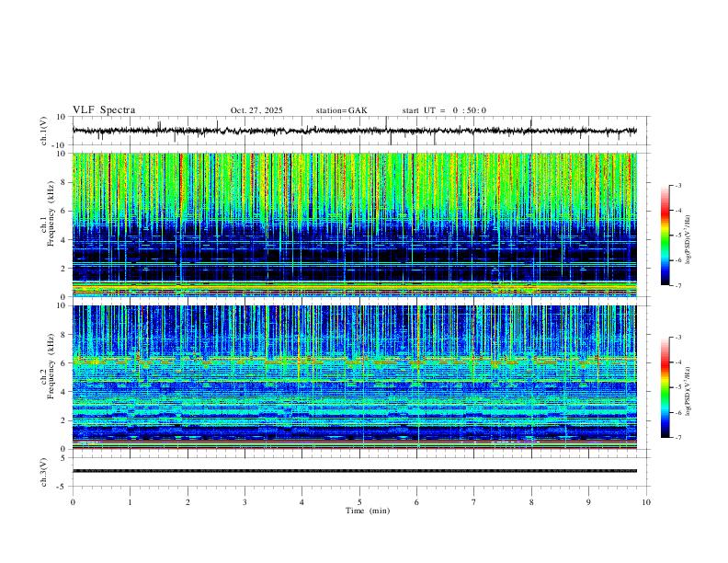Click time axis tick label "5"

tap(359, 502)
